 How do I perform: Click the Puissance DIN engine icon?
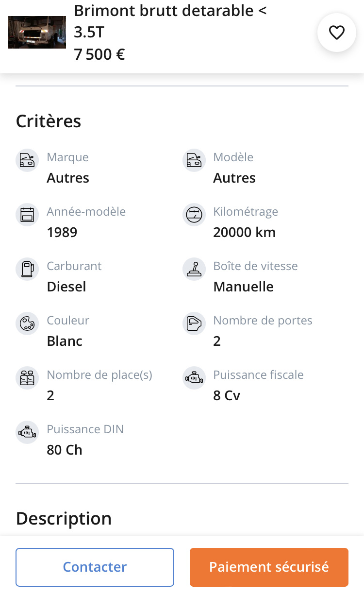tap(27, 432)
